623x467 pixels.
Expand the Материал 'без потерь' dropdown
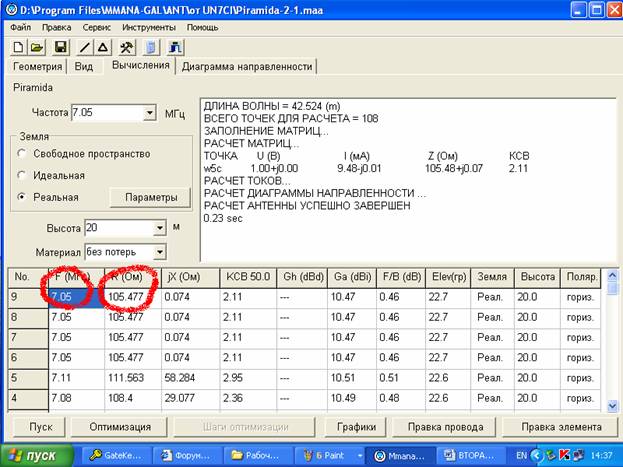[158, 252]
